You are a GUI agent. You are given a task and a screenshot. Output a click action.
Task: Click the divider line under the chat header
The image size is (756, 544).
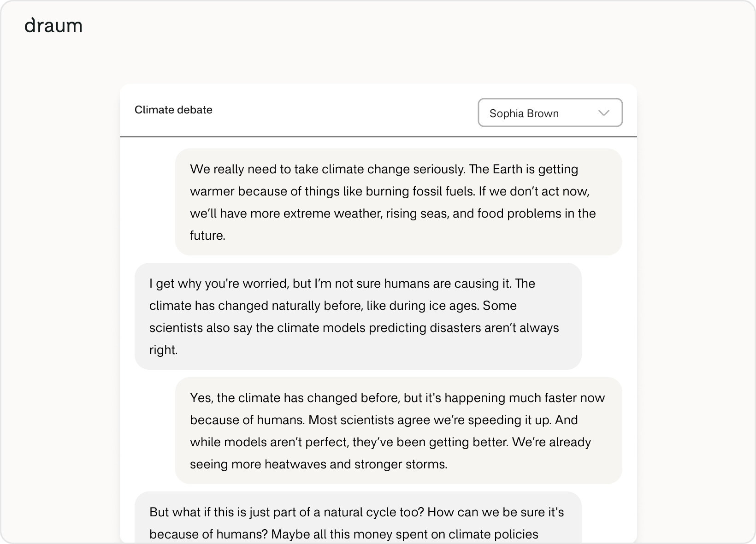point(378,137)
